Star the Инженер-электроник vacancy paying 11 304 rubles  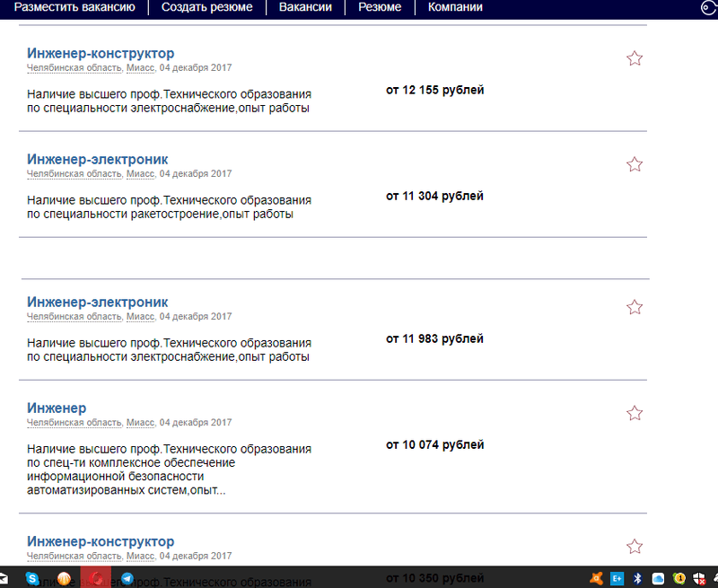pyautogui.click(x=635, y=164)
